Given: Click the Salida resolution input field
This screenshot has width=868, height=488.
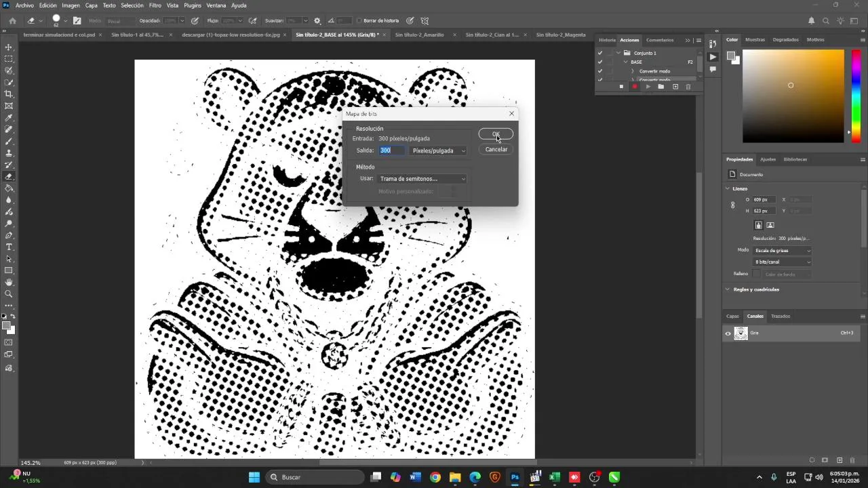Looking at the screenshot, I should click(x=392, y=150).
